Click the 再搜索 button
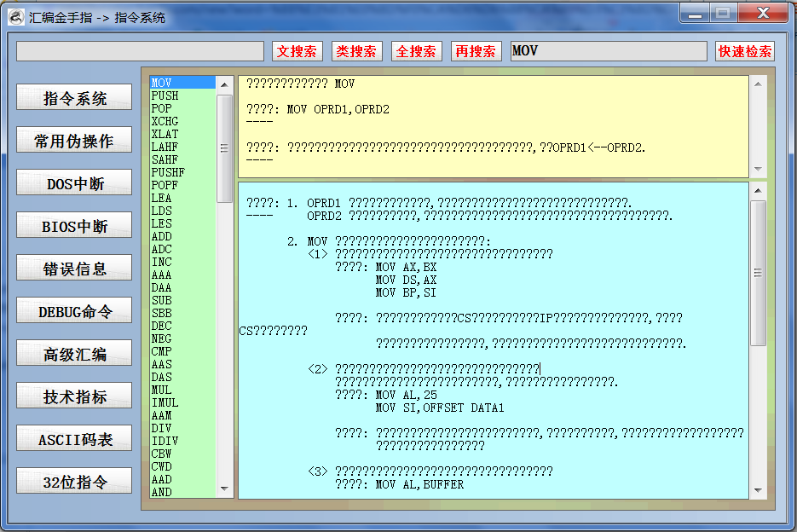The height and width of the screenshot is (532, 797). 476,51
